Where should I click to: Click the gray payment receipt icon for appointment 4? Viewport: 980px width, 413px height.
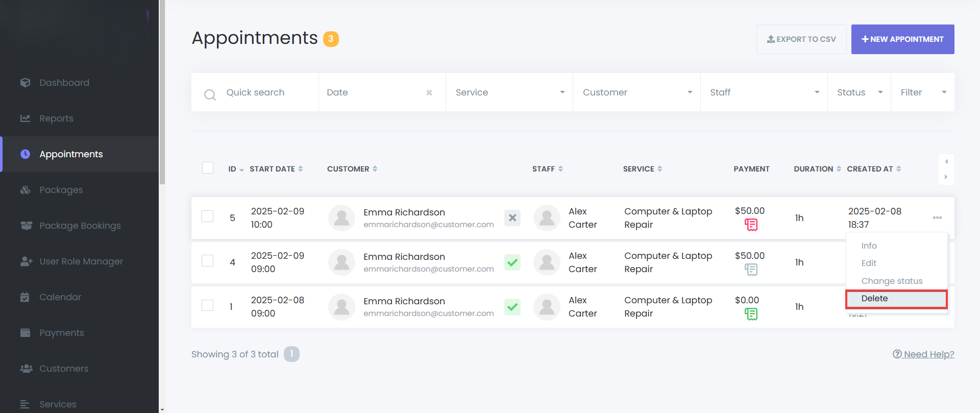click(751, 270)
